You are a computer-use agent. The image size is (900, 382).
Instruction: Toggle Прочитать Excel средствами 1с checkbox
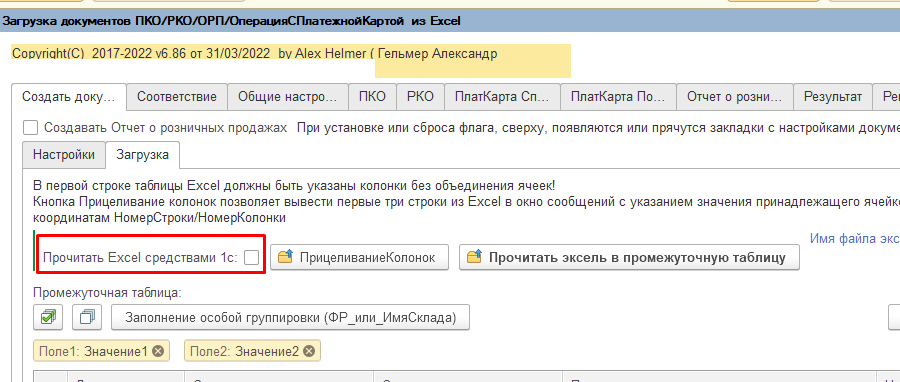tap(251, 258)
